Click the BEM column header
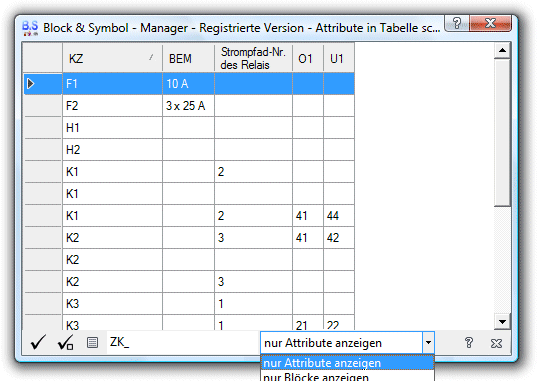The image size is (537, 381). click(188, 58)
